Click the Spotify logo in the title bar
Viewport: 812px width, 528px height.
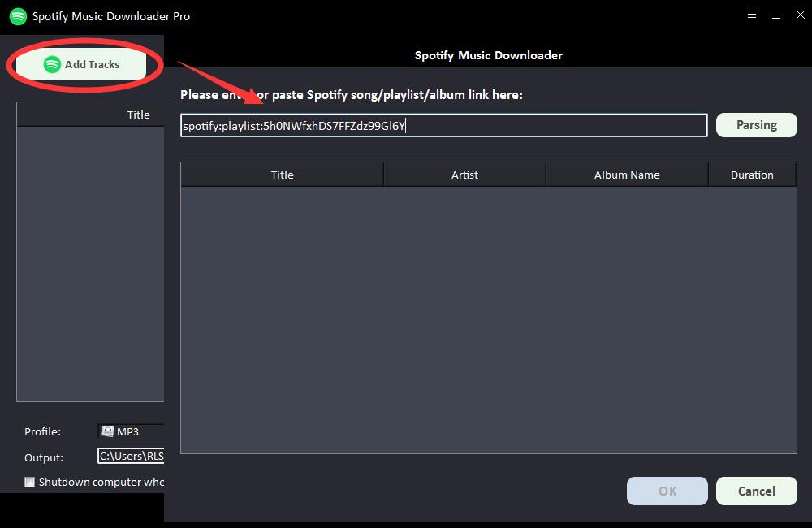18,16
